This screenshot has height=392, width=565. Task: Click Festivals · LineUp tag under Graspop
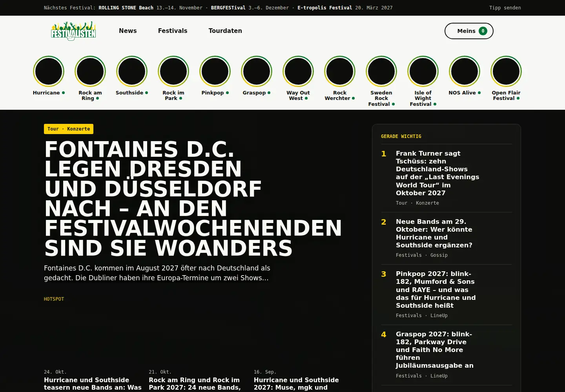coord(422,376)
